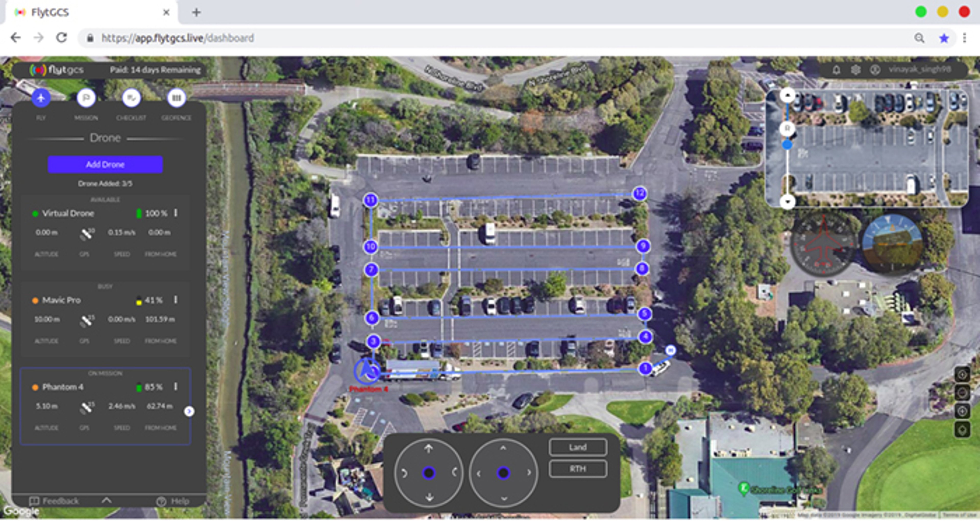Switch to the Fly tab icon
The width and height of the screenshot is (980, 521).
point(41,98)
